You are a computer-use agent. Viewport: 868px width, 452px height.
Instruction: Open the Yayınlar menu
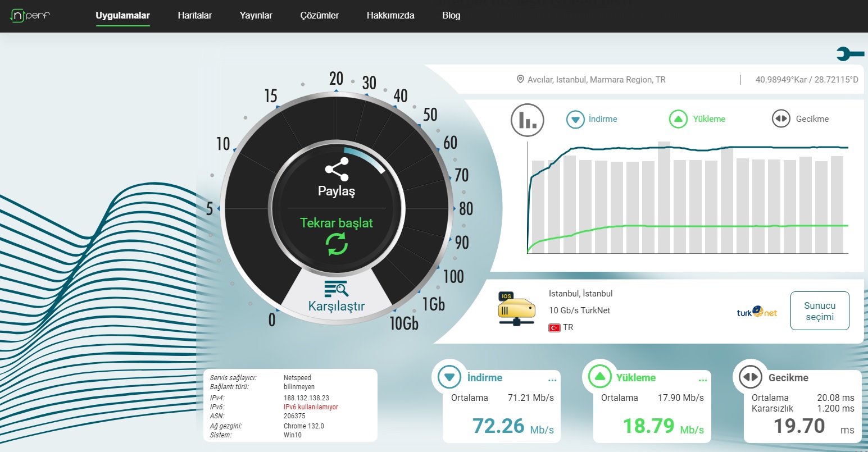click(256, 16)
